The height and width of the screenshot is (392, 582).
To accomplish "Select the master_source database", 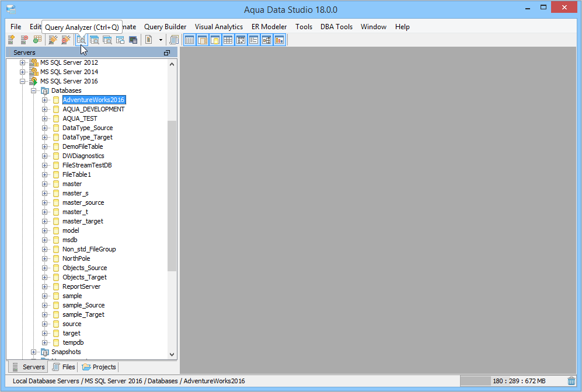I will [83, 202].
